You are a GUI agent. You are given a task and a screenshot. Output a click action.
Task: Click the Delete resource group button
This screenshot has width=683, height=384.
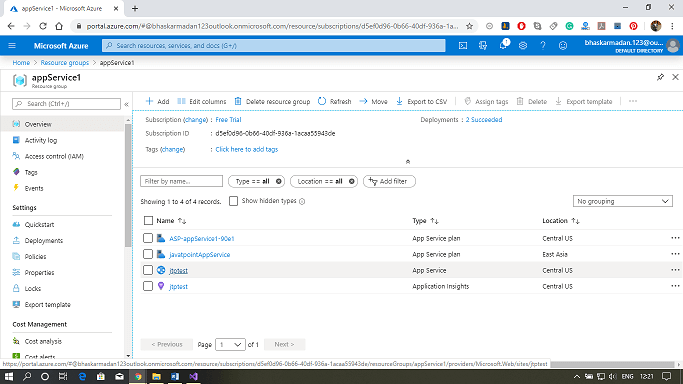(272, 101)
